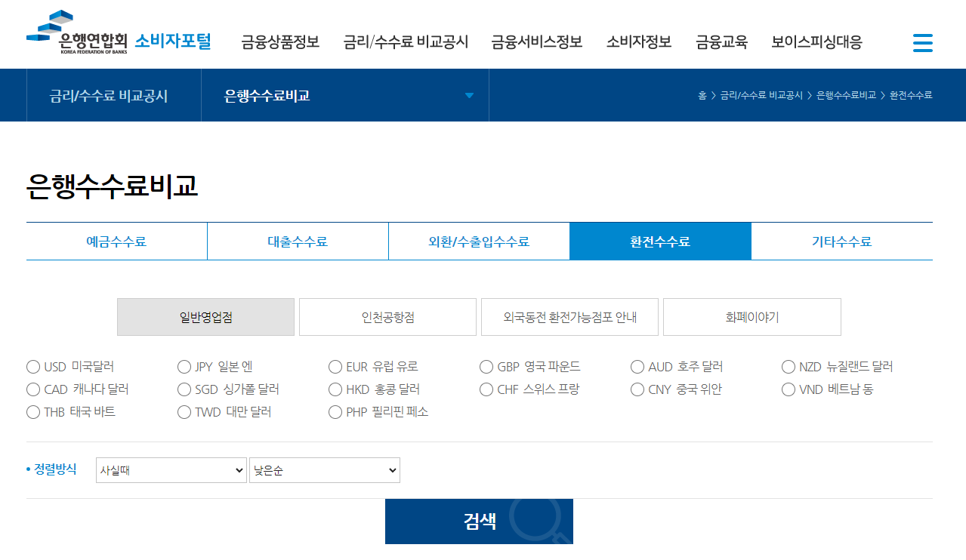Switch to the 예금수수료 tab
Screen dimensions: 966x560
pyautogui.click(x=117, y=241)
